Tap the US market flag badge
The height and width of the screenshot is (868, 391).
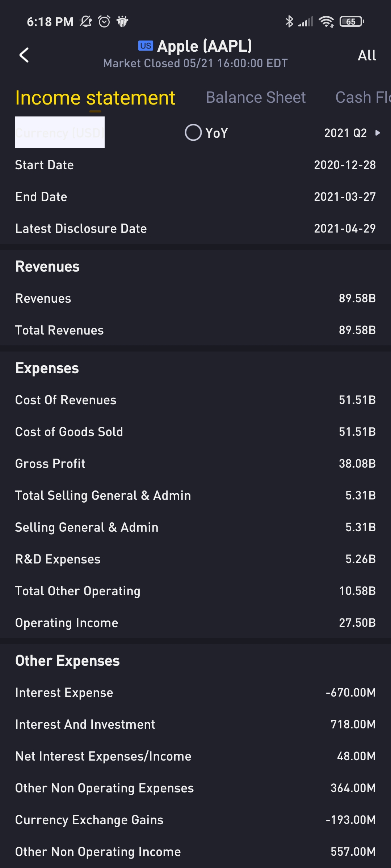146,46
